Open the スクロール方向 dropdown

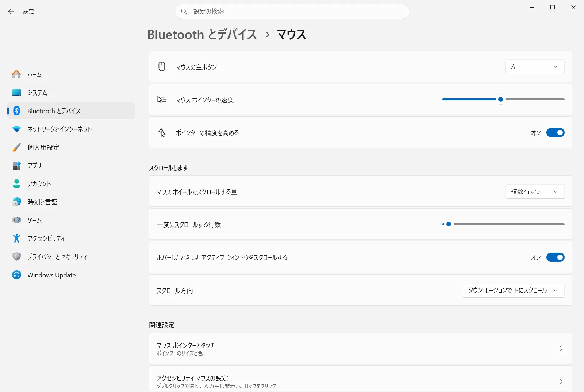pyautogui.click(x=514, y=290)
